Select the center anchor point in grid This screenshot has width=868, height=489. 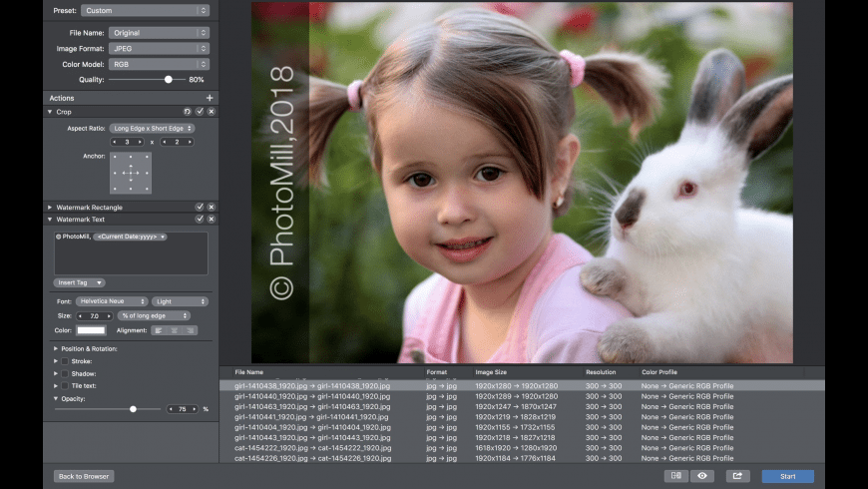click(x=131, y=173)
